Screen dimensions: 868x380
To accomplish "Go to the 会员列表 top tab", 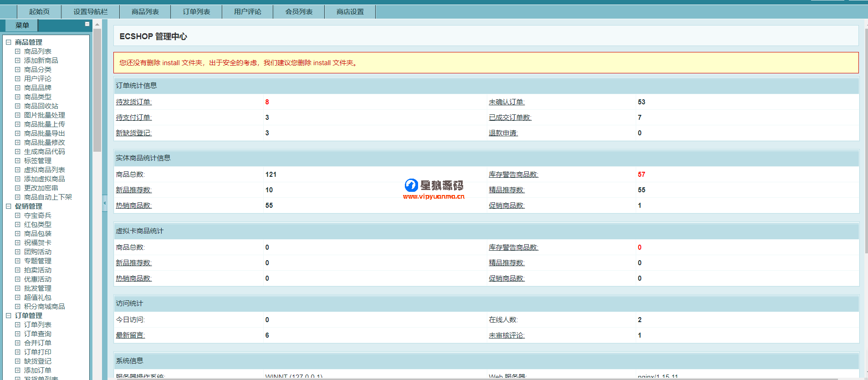I will point(299,12).
